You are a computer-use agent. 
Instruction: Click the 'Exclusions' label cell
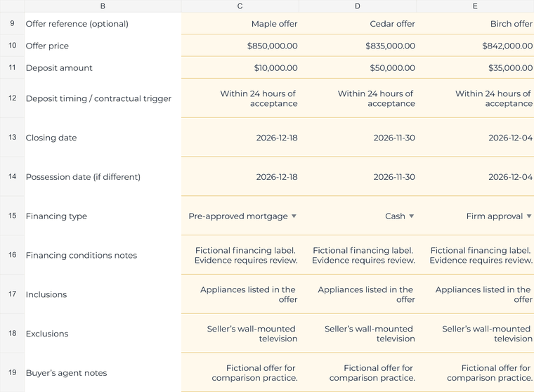pyautogui.click(x=103, y=334)
